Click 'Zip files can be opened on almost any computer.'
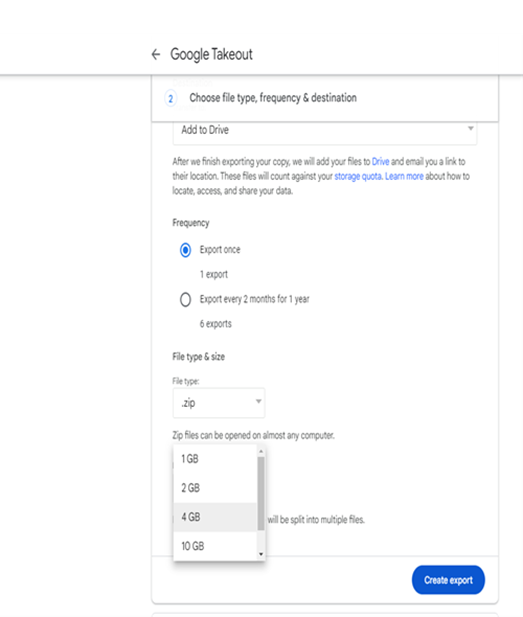 pyautogui.click(x=253, y=436)
